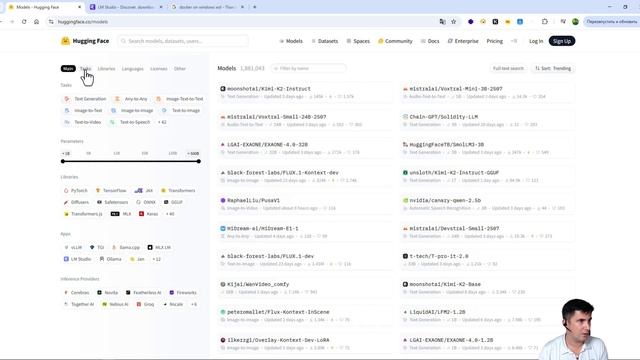Filter apps by Ollama
The image size is (640, 360).
[x=110, y=259]
